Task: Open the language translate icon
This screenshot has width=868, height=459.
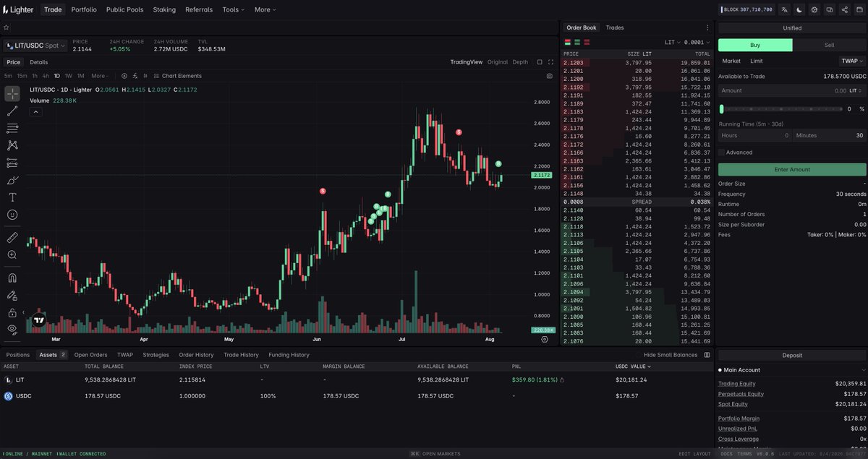Action: click(785, 10)
